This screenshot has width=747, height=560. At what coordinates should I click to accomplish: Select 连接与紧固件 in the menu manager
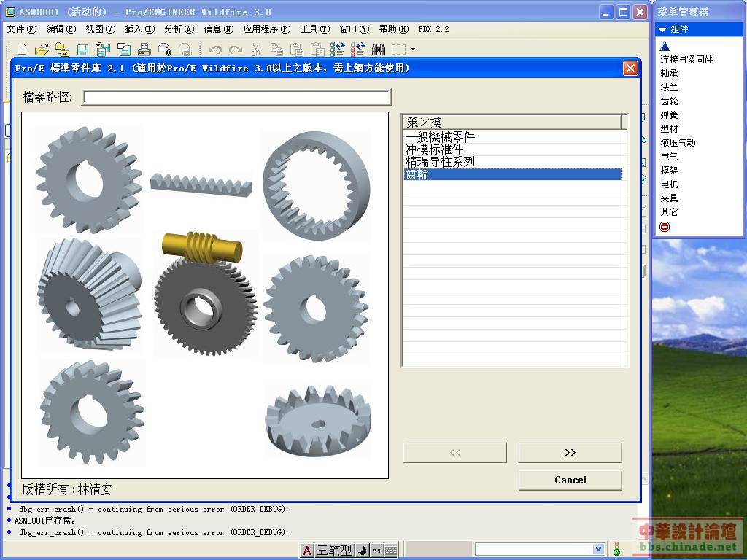(x=686, y=60)
